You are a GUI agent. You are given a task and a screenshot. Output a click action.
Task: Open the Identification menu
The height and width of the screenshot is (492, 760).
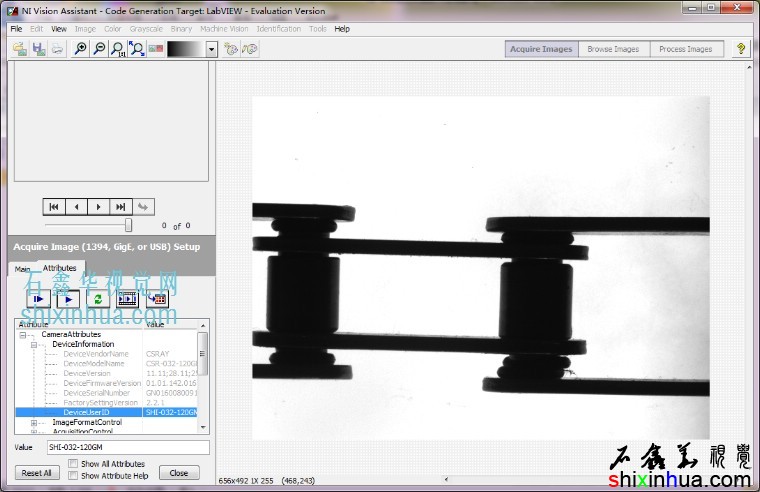(x=279, y=29)
